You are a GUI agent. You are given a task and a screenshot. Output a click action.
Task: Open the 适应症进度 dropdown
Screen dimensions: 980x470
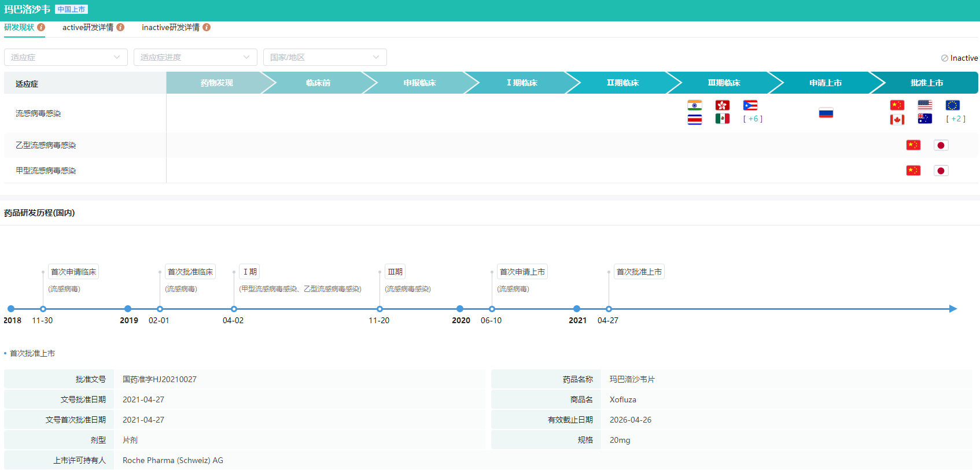196,57
